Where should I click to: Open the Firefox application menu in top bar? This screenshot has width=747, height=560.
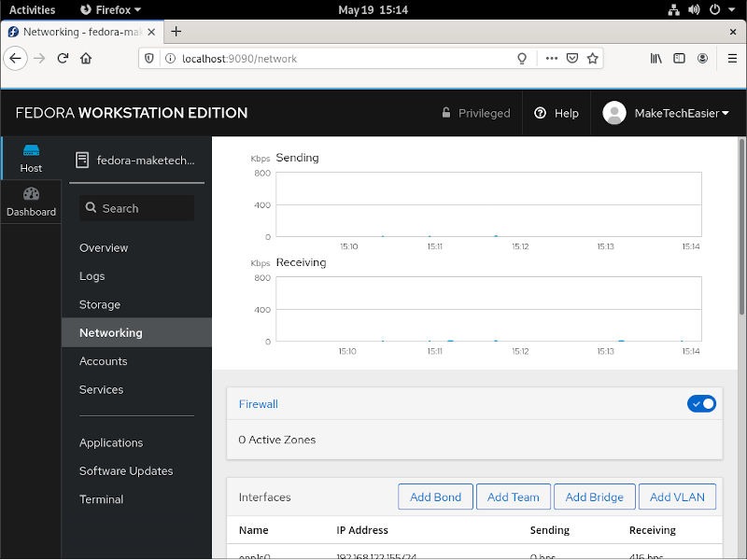(x=111, y=9)
